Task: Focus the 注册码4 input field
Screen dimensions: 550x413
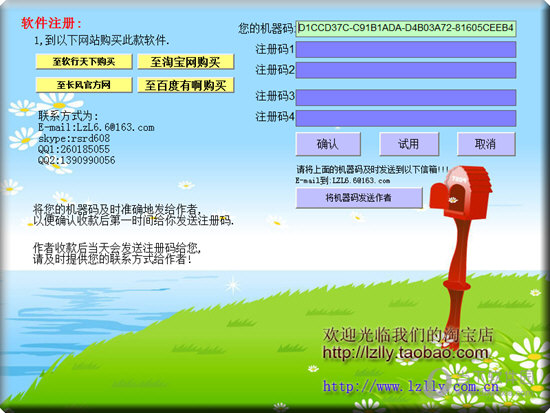Action: 406,118
